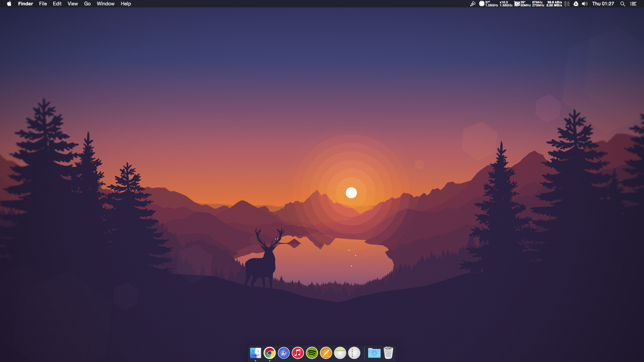
Task: Open Google Chrome from the dock
Action: click(269, 353)
